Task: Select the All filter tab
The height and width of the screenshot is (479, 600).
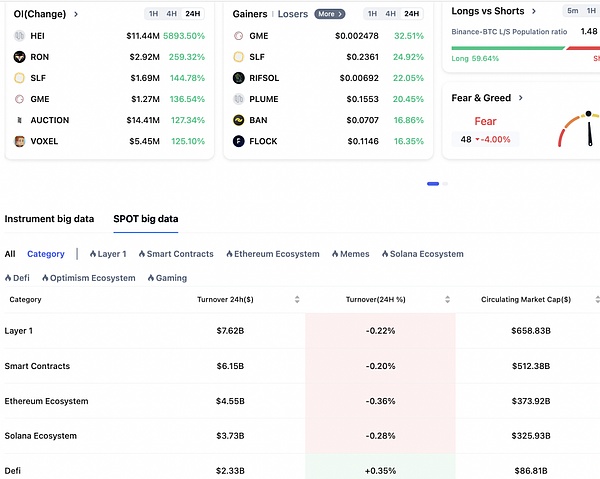Action: click(10, 254)
